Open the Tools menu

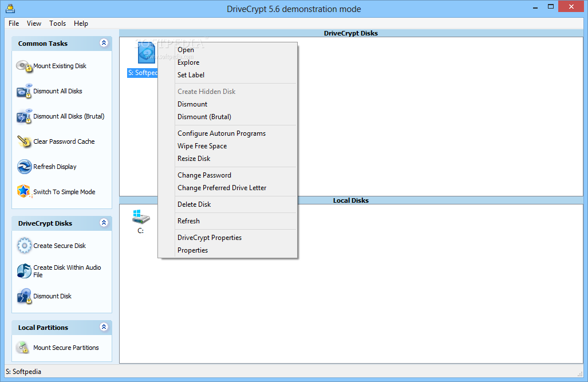point(57,23)
